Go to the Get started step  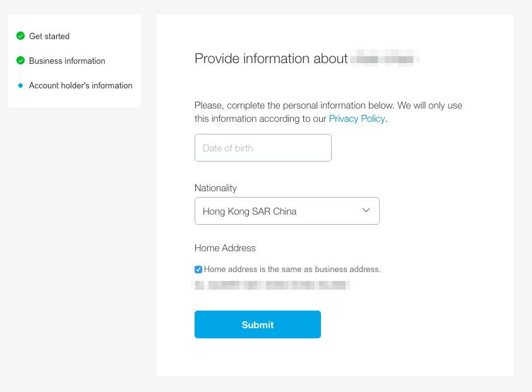pos(49,36)
